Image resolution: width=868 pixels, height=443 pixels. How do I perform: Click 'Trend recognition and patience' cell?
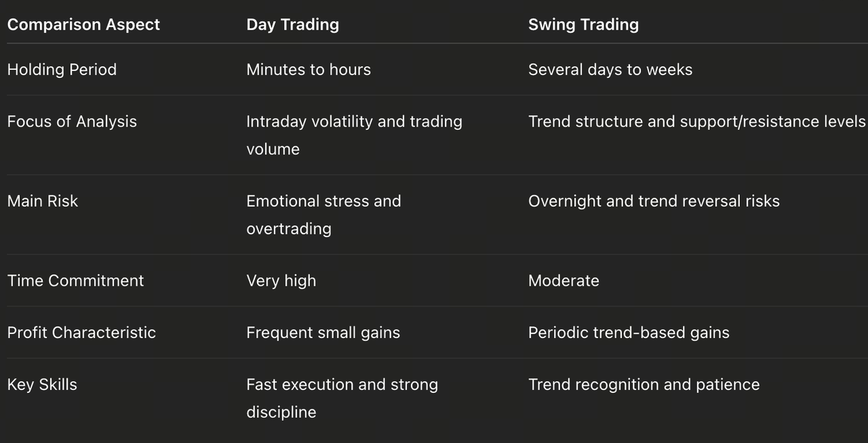pyautogui.click(x=644, y=385)
